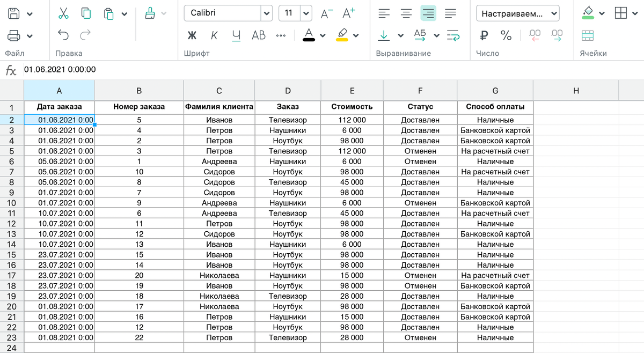Image resolution: width=644 pixels, height=353 pixels.
Task: Cut selection with the scissors icon
Action: pyautogui.click(x=63, y=13)
